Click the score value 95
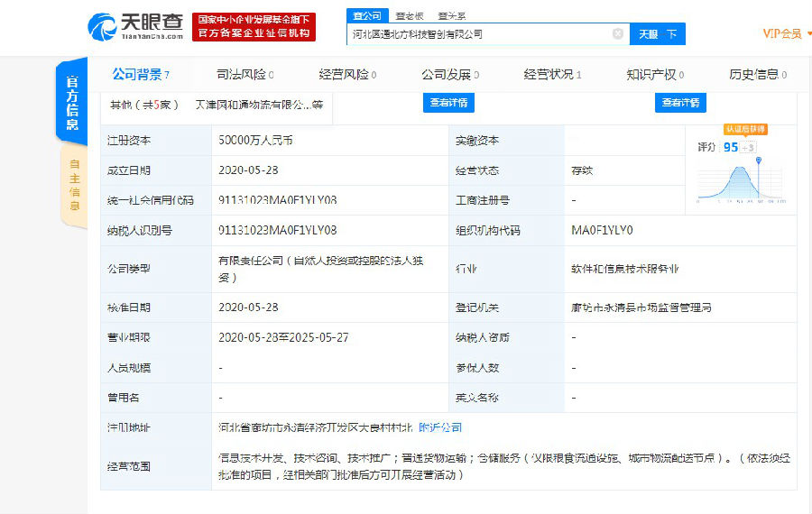The height and width of the screenshot is (514, 812). click(x=731, y=147)
